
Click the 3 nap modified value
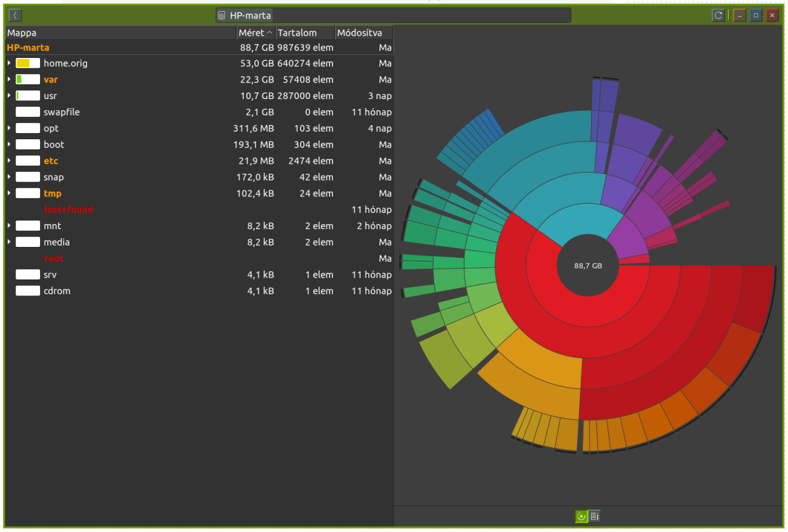pos(380,96)
